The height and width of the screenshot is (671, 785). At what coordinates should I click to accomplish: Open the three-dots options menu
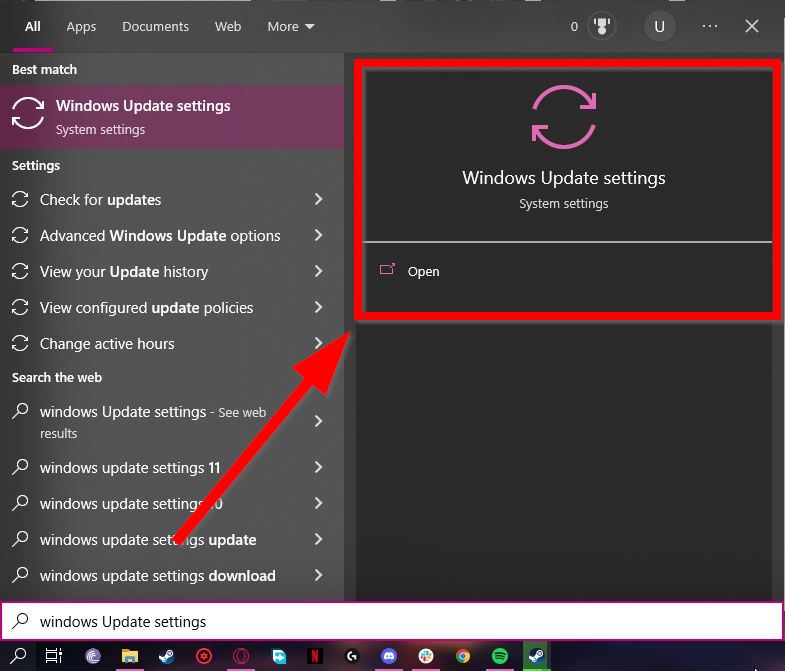pos(710,26)
